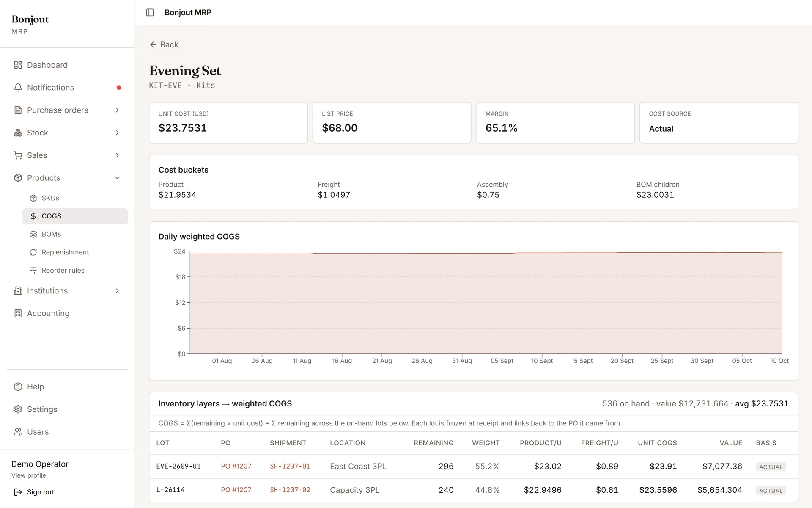Open the Reorder rules menu item
This screenshot has width=812, height=508.
click(x=75, y=270)
